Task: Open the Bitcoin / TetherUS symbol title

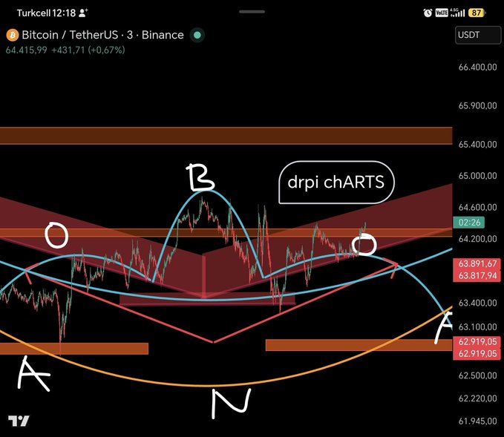Action: click(x=102, y=35)
